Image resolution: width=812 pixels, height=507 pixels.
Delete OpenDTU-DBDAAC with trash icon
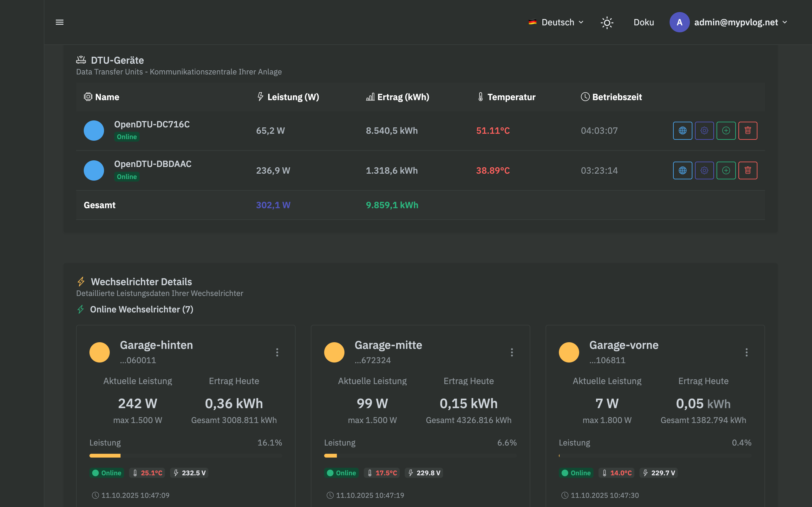[748, 170]
